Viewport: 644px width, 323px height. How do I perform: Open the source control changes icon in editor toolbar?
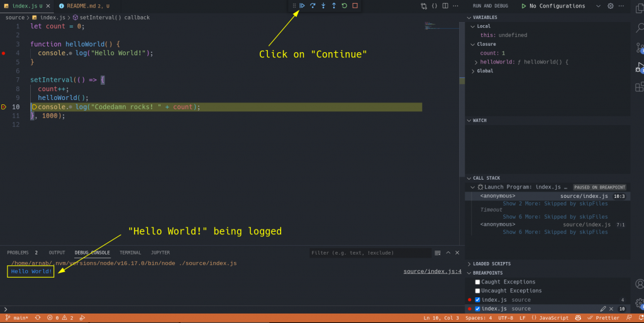(x=424, y=6)
